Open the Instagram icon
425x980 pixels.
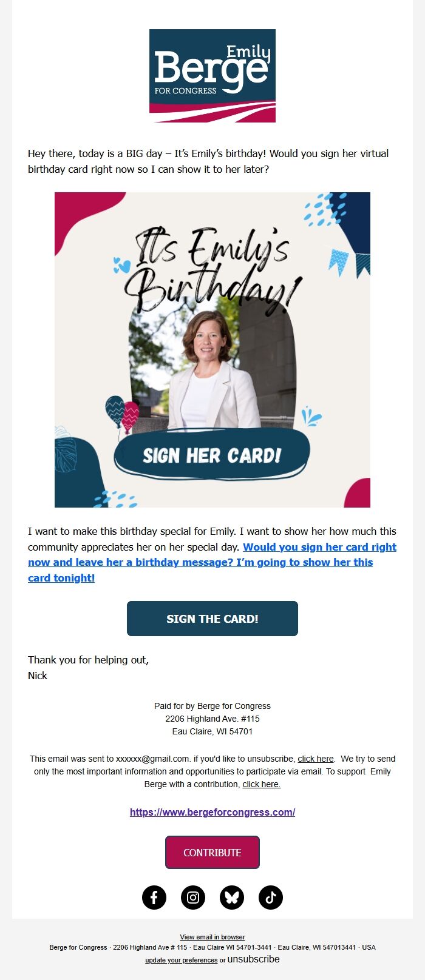tap(193, 897)
